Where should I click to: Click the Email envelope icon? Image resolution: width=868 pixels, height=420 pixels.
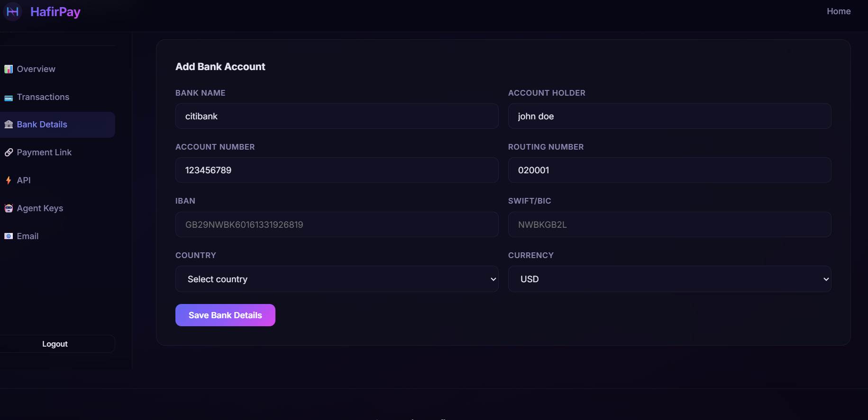pos(9,236)
